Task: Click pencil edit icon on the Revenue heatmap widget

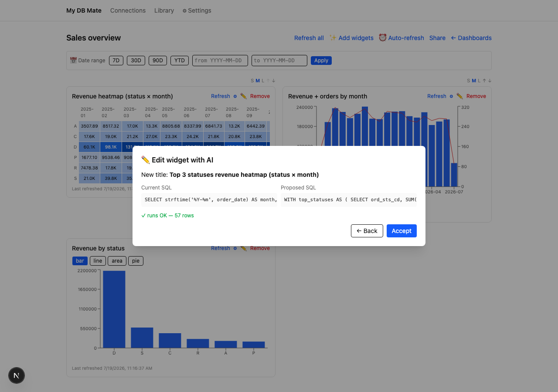Action: (243, 96)
